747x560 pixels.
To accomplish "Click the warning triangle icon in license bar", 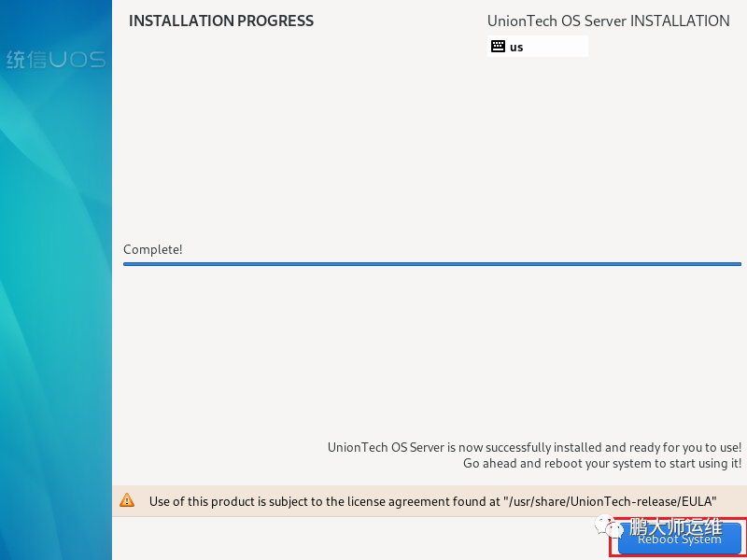I will 127,500.
